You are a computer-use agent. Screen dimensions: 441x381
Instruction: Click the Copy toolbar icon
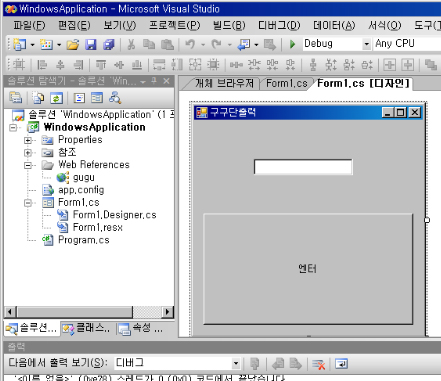(149, 44)
